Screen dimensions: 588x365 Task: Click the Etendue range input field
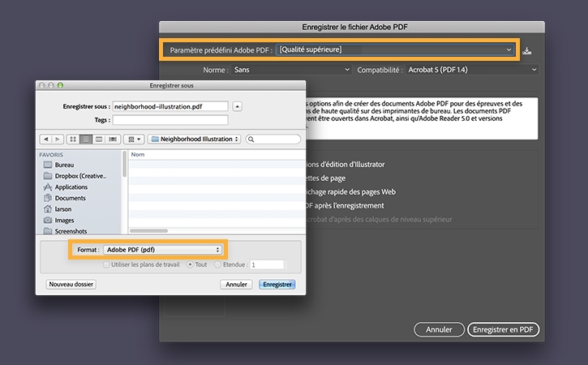267,265
